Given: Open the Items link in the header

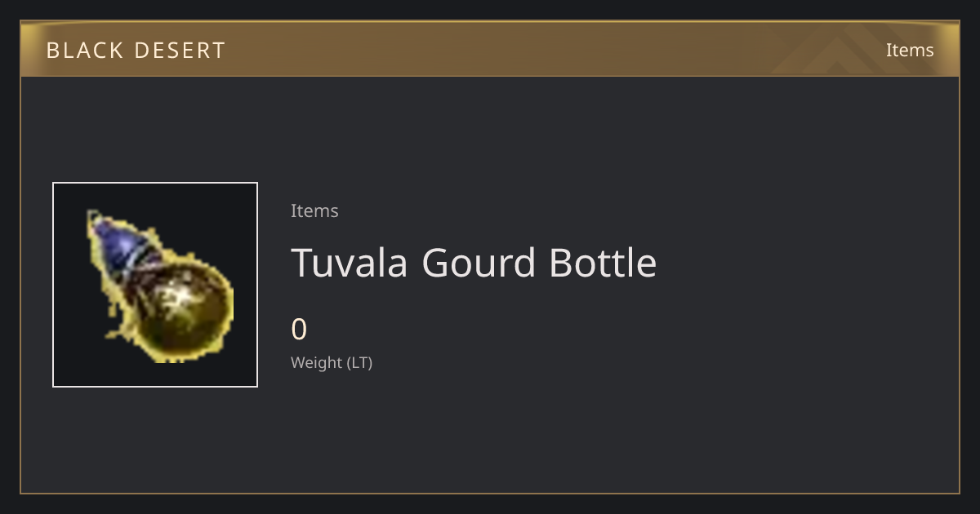Looking at the screenshot, I should click(910, 50).
